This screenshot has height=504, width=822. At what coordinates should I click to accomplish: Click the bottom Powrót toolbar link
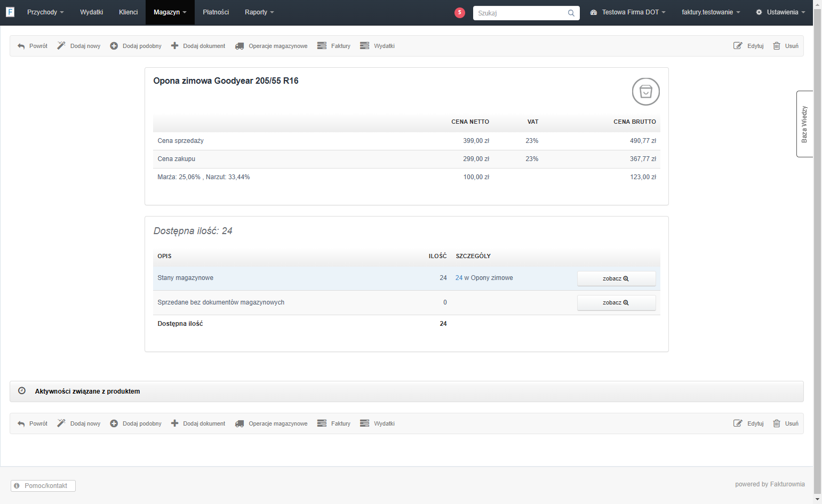[x=32, y=423]
